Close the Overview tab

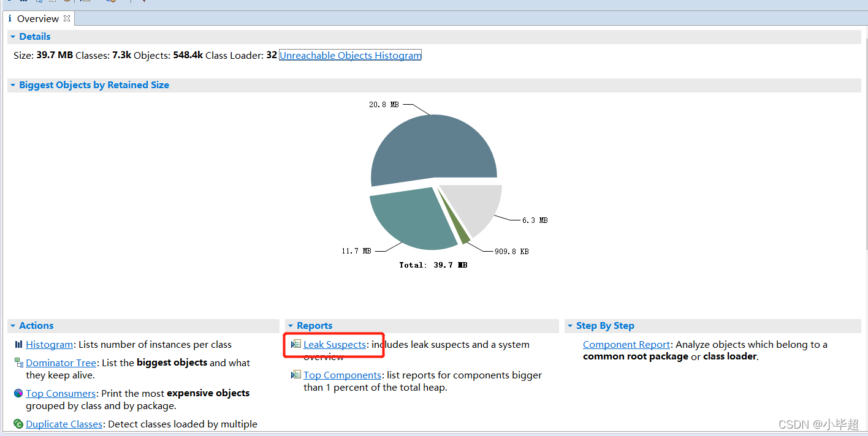click(x=67, y=18)
